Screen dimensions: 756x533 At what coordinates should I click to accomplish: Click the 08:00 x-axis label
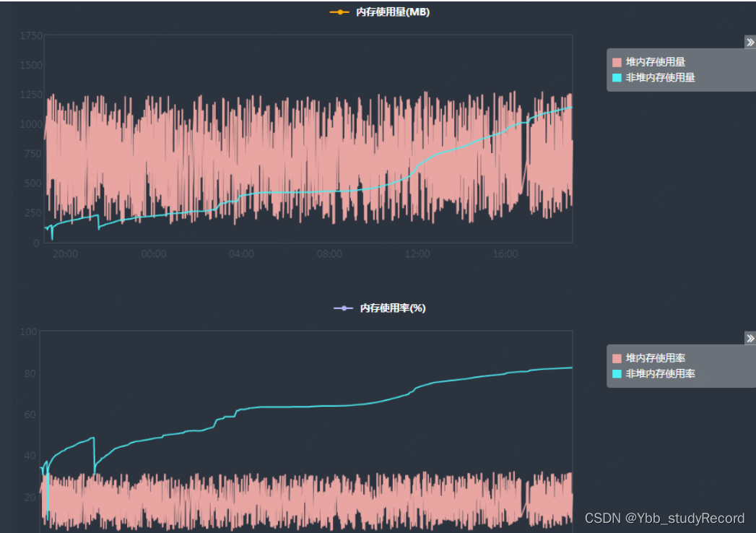coord(329,253)
